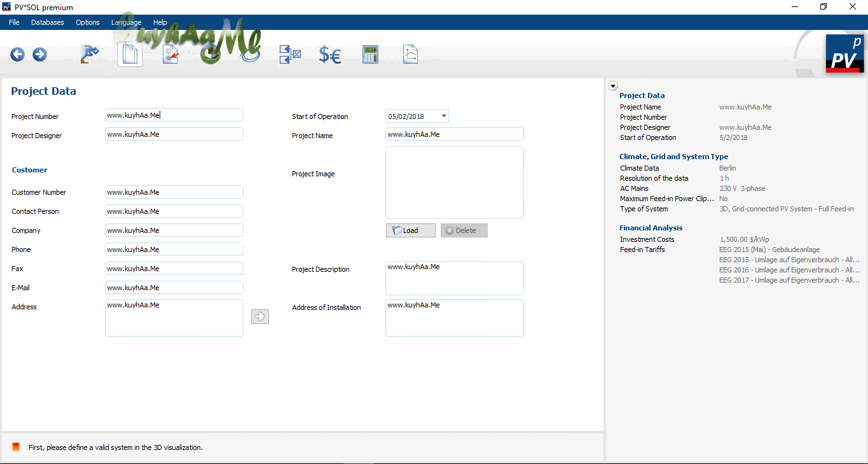Click the empty Project Image box
The width and height of the screenshot is (868, 464).
455,183
